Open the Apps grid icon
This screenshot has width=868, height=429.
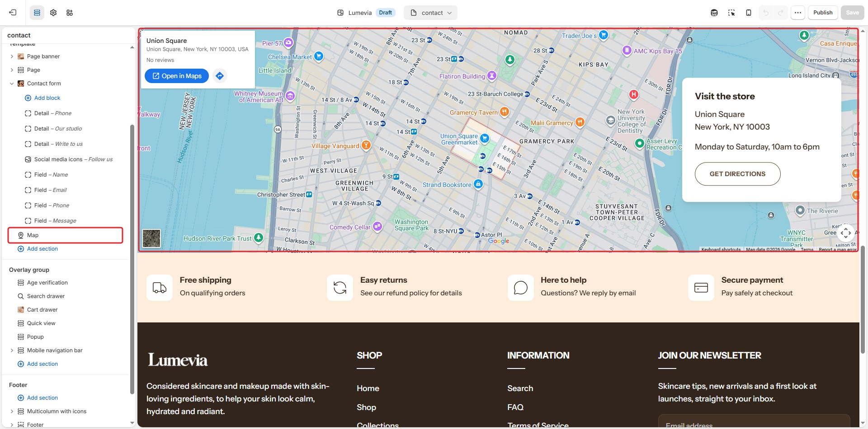point(70,13)
